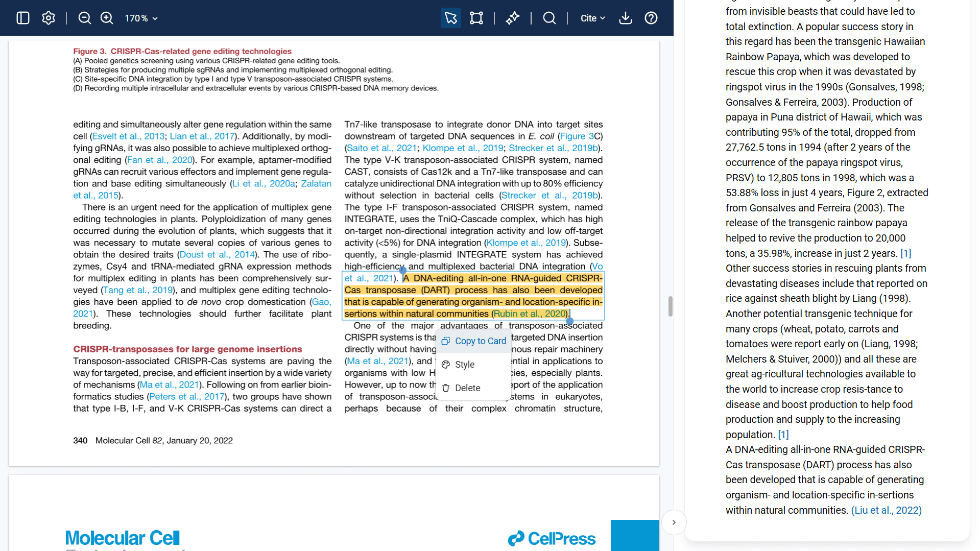Select the text cursor selection tool
This screenshot has width=980, height=551.
[450, 18]
